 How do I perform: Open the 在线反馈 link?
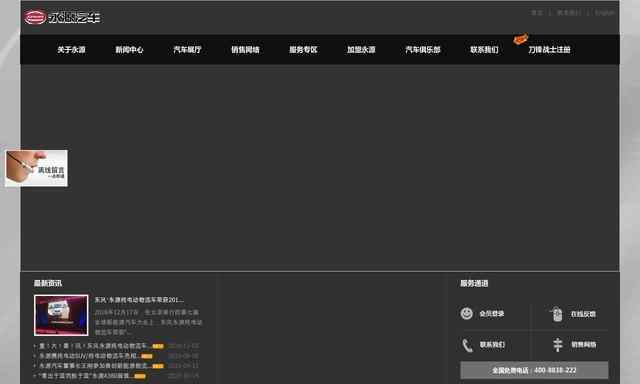tap(583, 314)
